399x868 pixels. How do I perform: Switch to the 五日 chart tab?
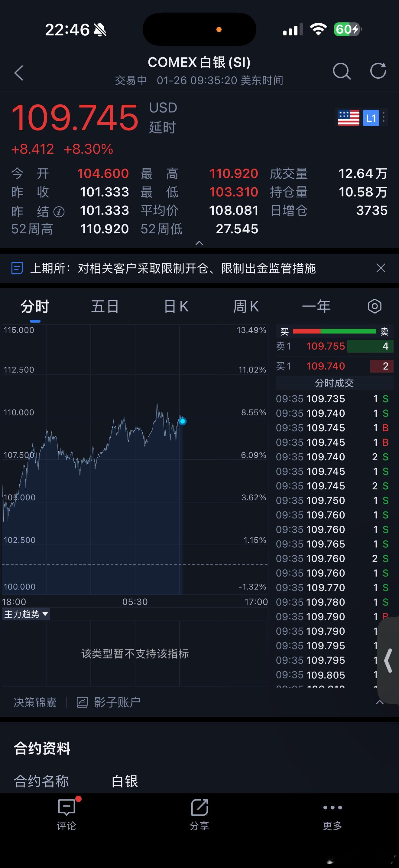pyautogui.click(x=105, y=307)
